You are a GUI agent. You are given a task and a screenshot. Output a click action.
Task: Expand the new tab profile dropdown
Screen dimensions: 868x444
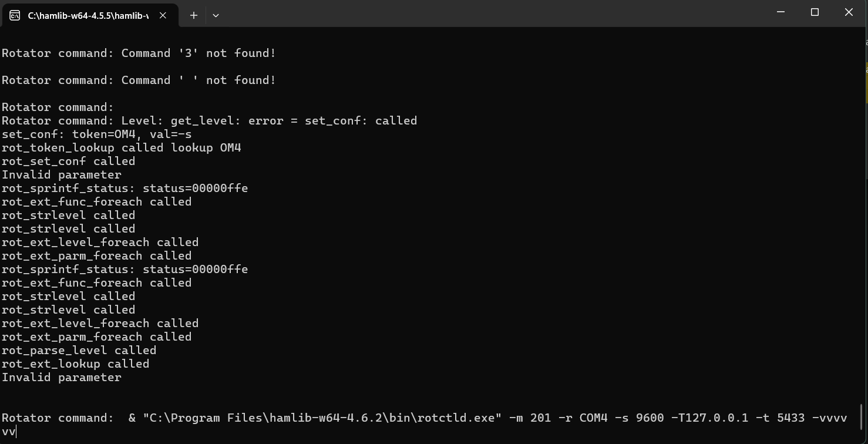[216, 16]
